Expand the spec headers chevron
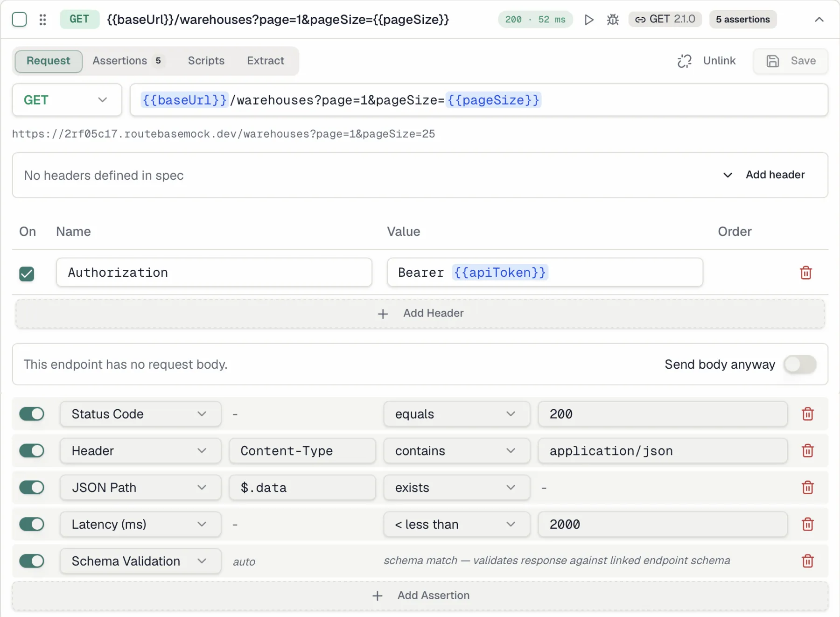The width and height of the screenshot is (840, 617). click(727, 175)
